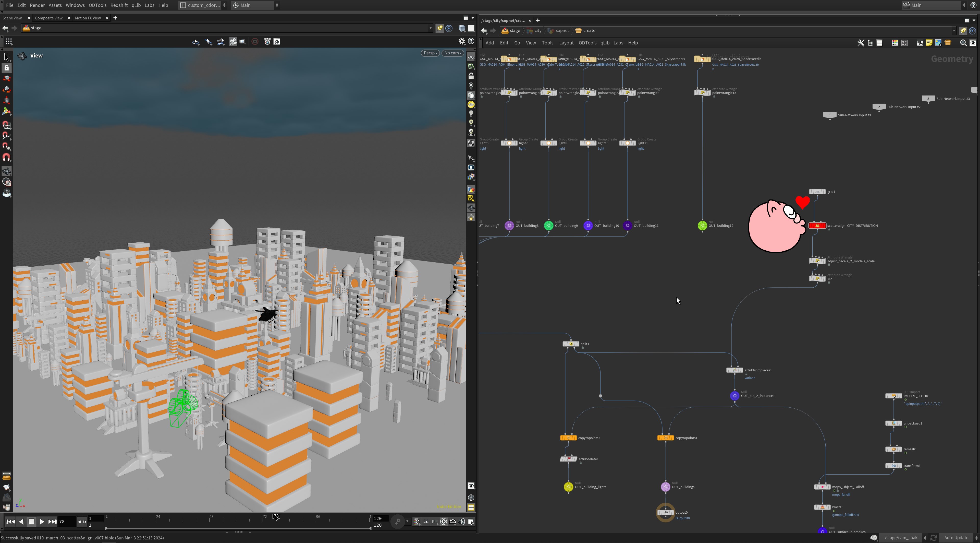Toggle the key-at-frame icon in playbar

click(398, 522)
